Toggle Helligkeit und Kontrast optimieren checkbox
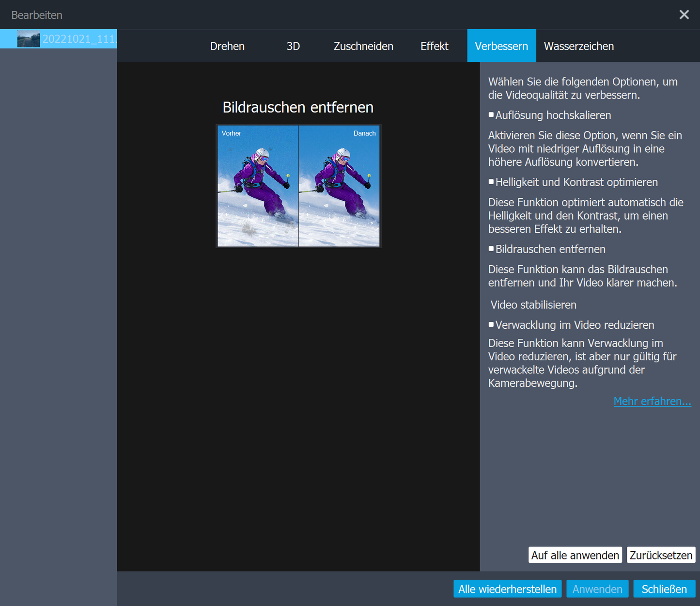Screen dimensions: 700x606 pos(491,182)
